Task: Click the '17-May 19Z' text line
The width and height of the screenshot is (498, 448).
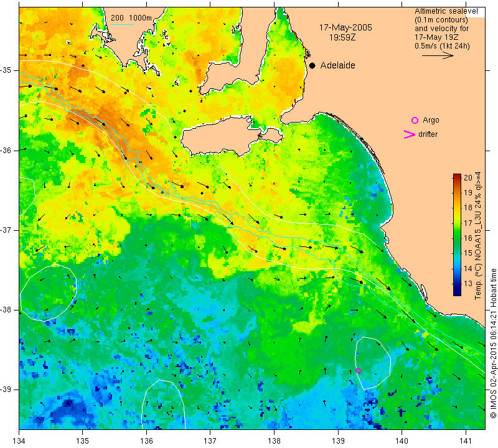Action: 436,37
